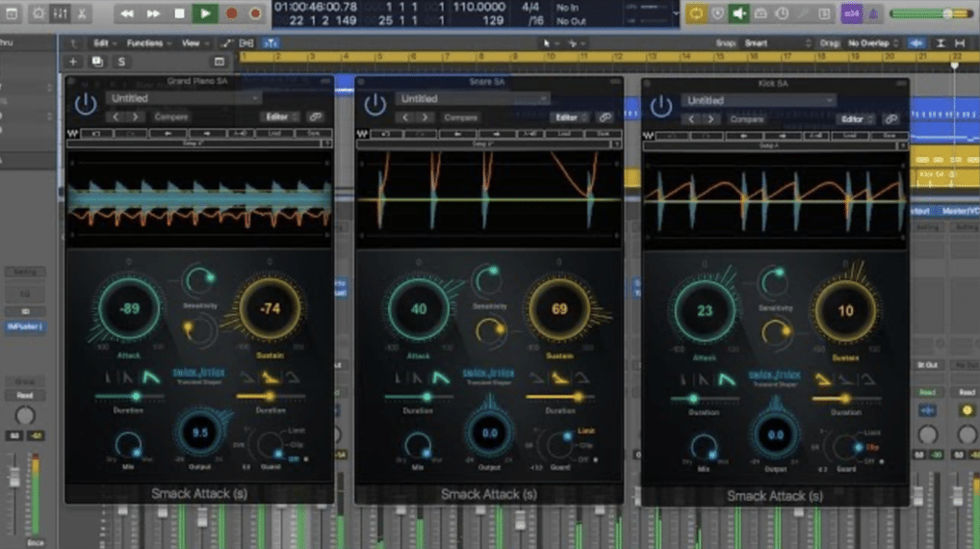The image size is (980, 549).
Task: Click link icon in Snare SA window
Action: click(605, 118)
